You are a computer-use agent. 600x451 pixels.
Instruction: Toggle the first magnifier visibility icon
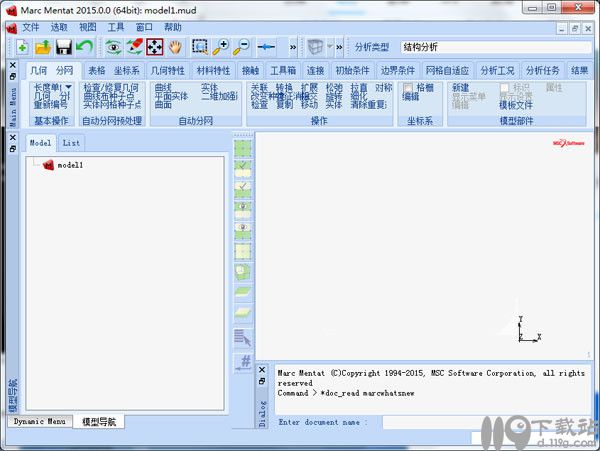click(243, 210)
